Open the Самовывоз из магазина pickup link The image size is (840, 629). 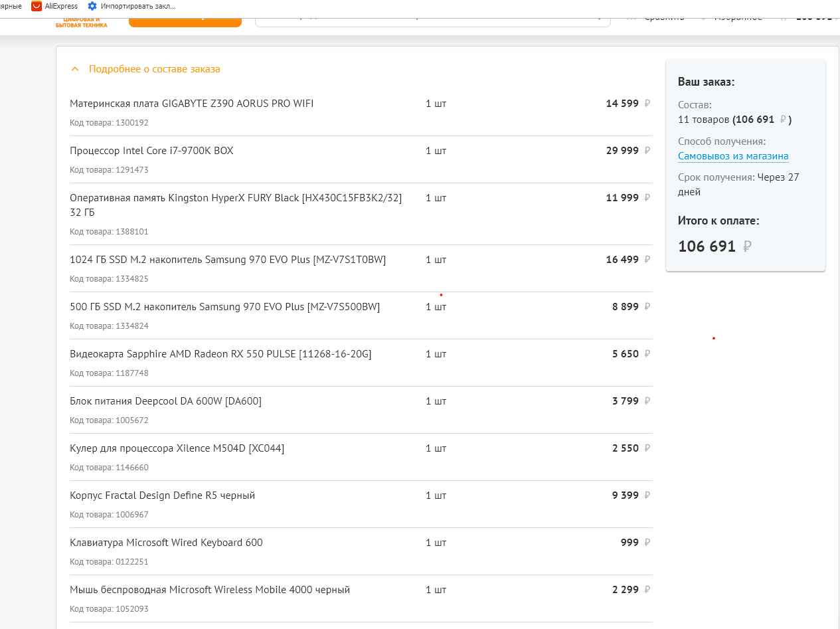point(733,157)
